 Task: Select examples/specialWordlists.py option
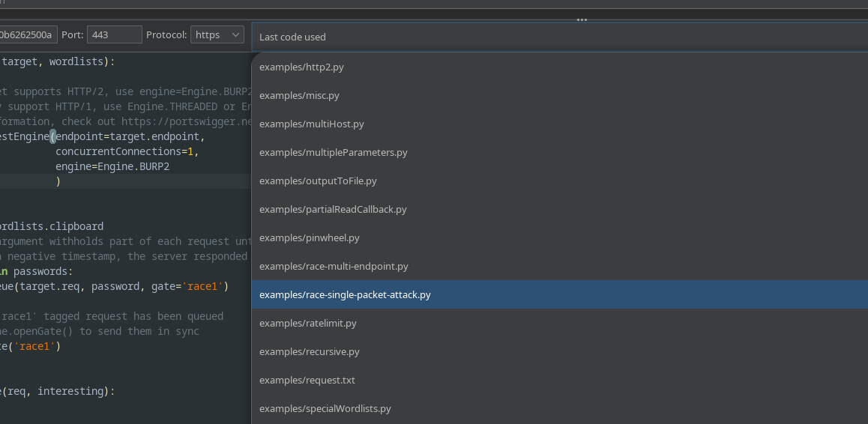tap(325, 408)
